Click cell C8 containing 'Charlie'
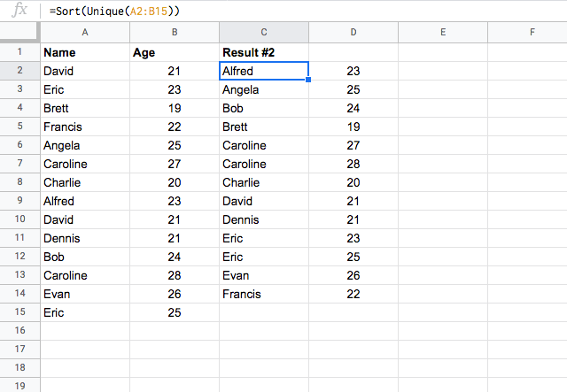The width and height of the screenshot is (567, 392). pyautogui.click(x=264, y=182)
